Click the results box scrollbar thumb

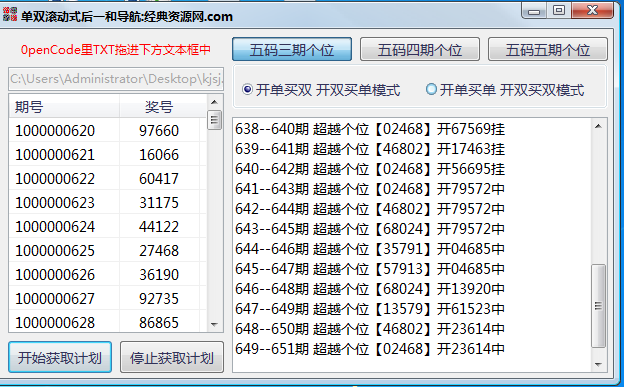(x=598, y=306)
